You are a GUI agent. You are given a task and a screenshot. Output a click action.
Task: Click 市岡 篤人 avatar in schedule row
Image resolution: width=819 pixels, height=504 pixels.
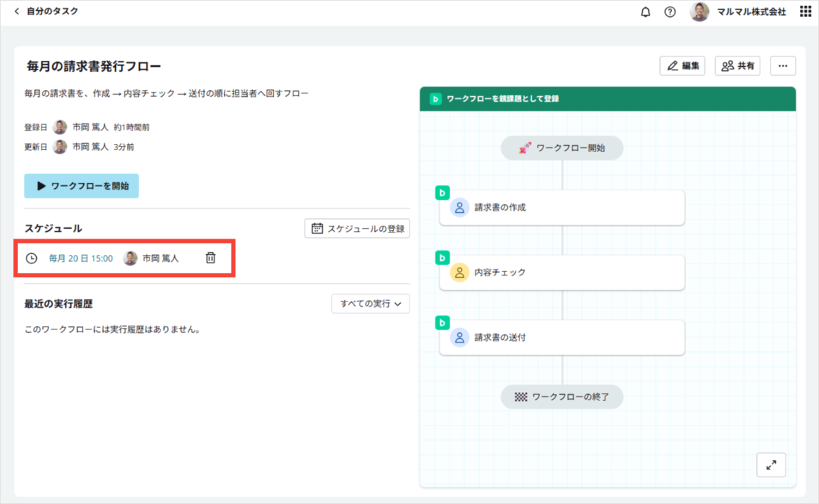130,258
